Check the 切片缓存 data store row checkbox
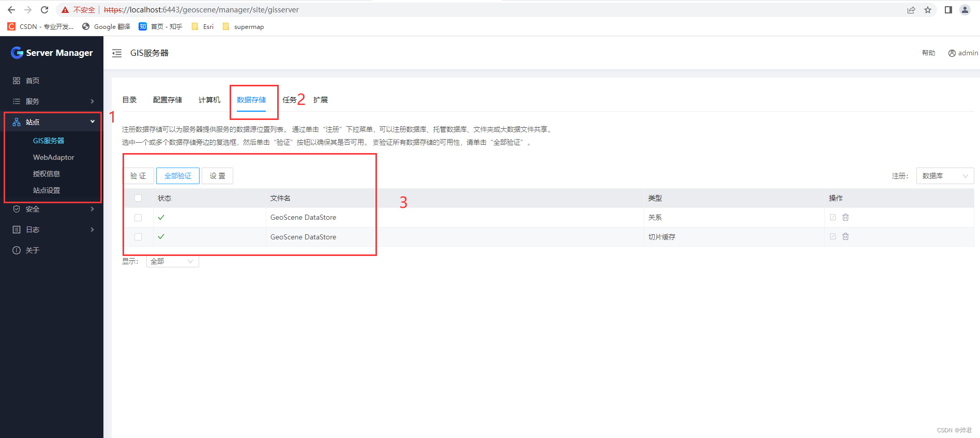Image resolution: width=980 pixels, height=438 pixels. [x=138, y=237]
